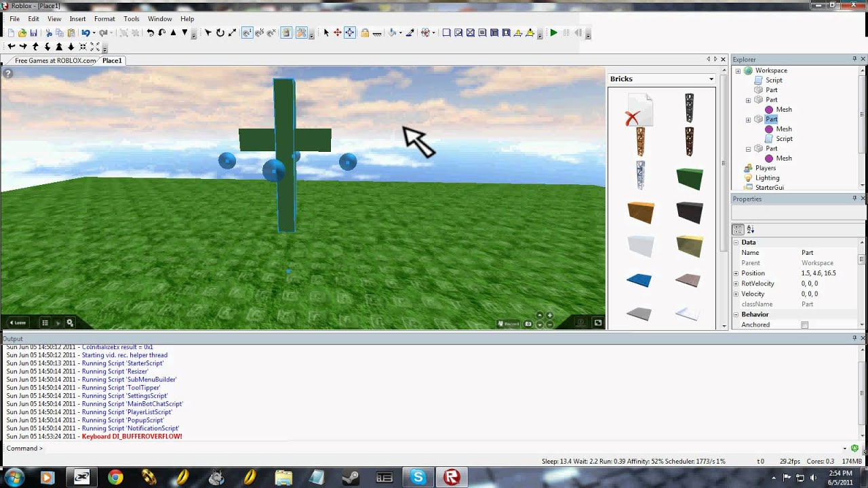
Task: Pick the blue flat brick thumbnail
Action: (639, 280)
